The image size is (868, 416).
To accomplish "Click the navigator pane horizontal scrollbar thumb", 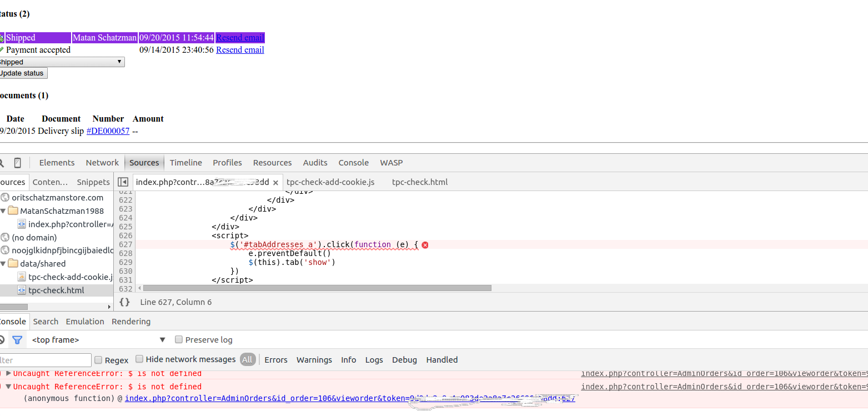I will [x=13, y=307].
